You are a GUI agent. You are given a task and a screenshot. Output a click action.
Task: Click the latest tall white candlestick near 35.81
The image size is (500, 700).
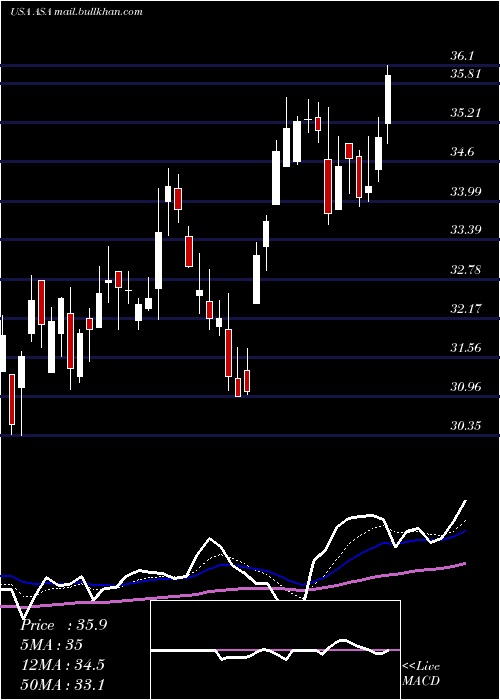pyautogui.click(x=388, y=100)
